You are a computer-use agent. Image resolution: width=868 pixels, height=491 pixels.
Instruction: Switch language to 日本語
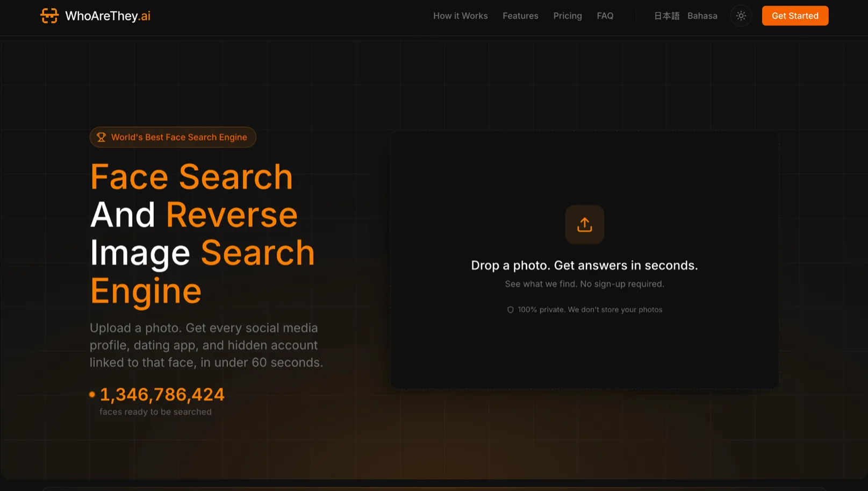click(666, 16)
